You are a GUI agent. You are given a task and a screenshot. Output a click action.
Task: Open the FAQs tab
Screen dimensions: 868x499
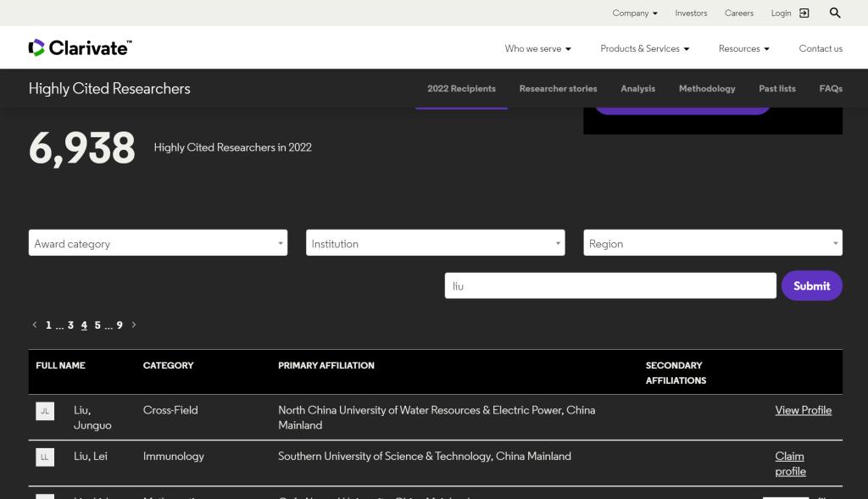[831, 88]
